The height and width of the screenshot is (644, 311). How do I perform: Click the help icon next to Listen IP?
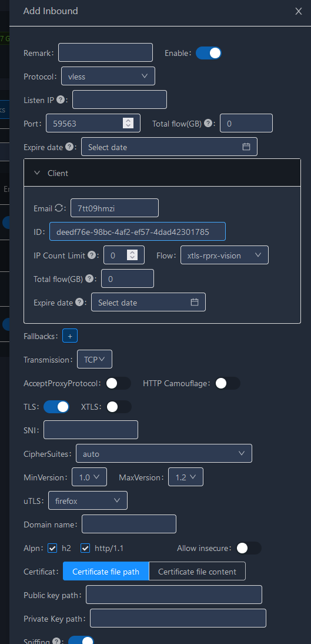tap(61, 99)
